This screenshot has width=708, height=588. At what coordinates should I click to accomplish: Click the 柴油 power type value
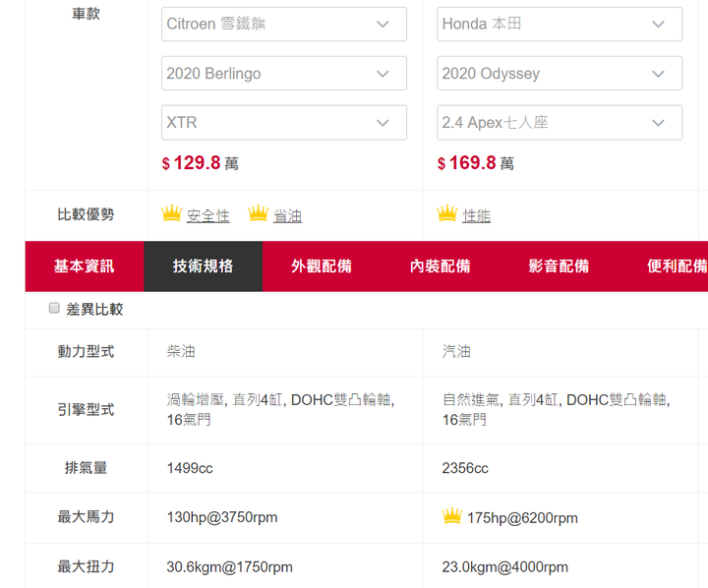[x=181, y=351]
